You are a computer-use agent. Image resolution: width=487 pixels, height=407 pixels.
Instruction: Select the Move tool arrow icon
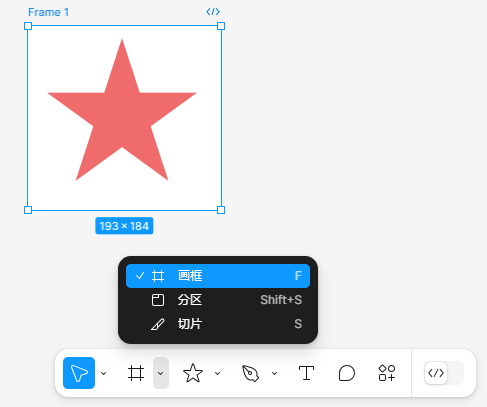pos(79,373)
